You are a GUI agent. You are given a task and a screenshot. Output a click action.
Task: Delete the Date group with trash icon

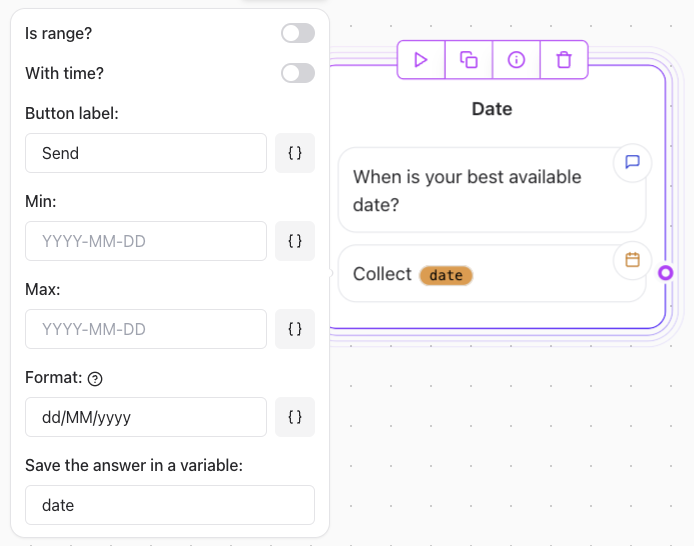[564, 60]
